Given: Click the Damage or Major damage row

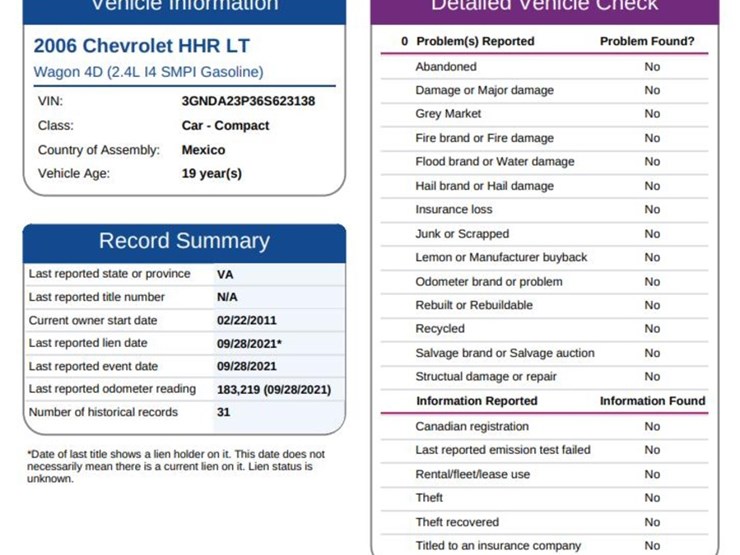Looking at the screenshot, I should 484,90.
